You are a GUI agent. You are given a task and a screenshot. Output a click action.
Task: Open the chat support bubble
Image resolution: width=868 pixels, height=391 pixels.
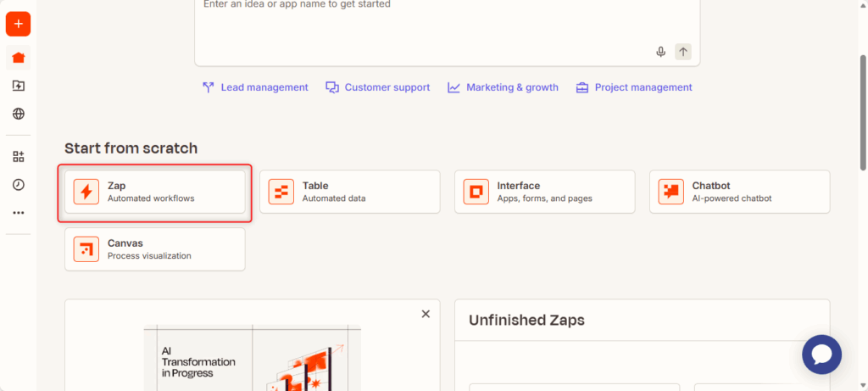click(x=821, y=355)
